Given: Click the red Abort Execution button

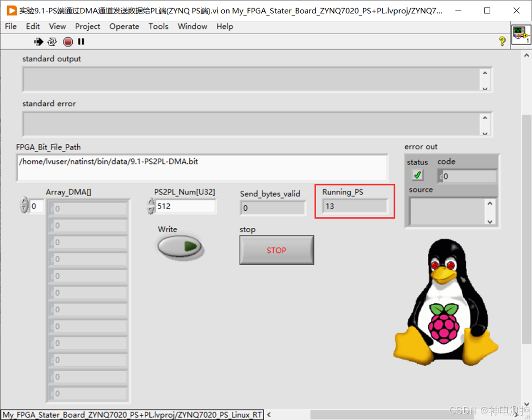Looking at the screenshot, I should pos(68,41).
